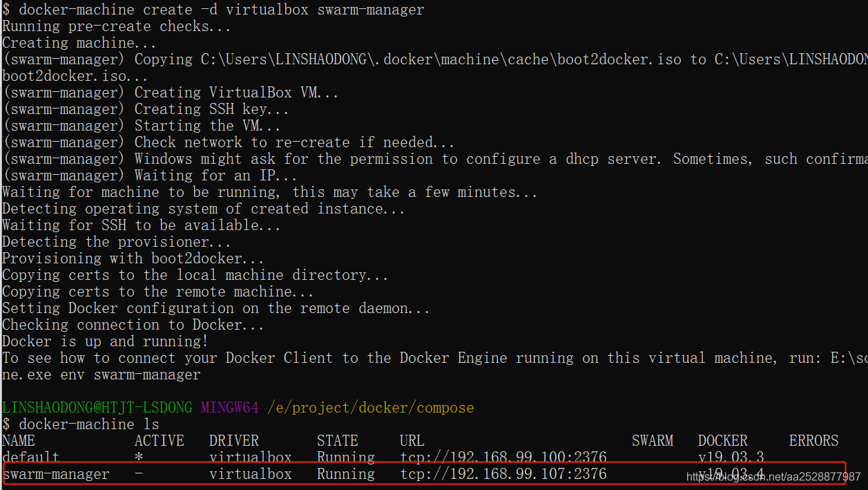Click the ERRORS column header
Screen dimensions: 868x490
coord(813,440)
